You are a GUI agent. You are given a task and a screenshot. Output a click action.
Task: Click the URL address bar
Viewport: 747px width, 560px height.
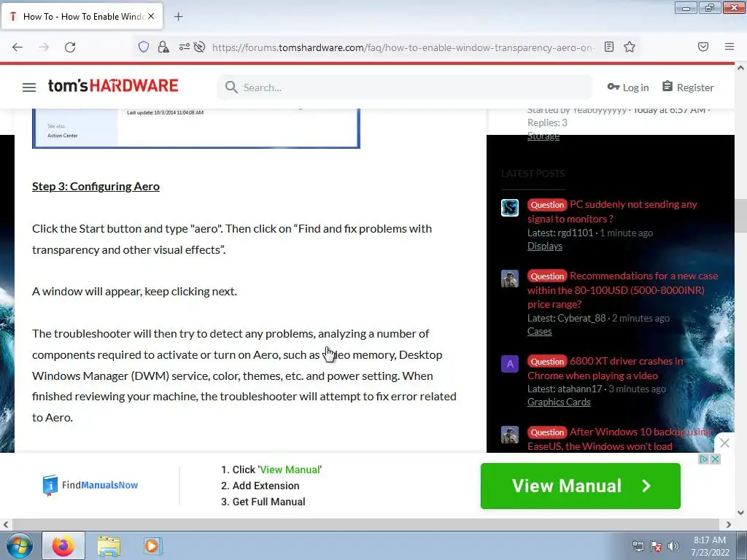point(403,47)
